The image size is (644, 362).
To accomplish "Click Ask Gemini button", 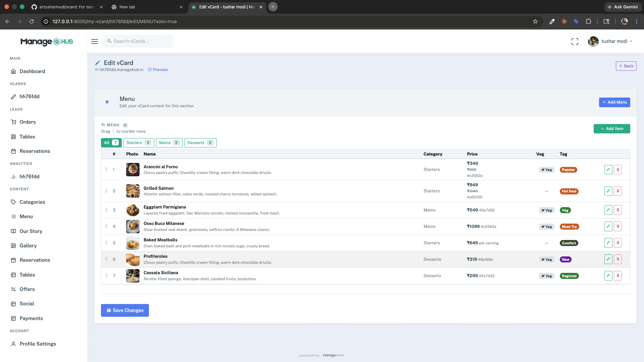I will pos(623,7).
